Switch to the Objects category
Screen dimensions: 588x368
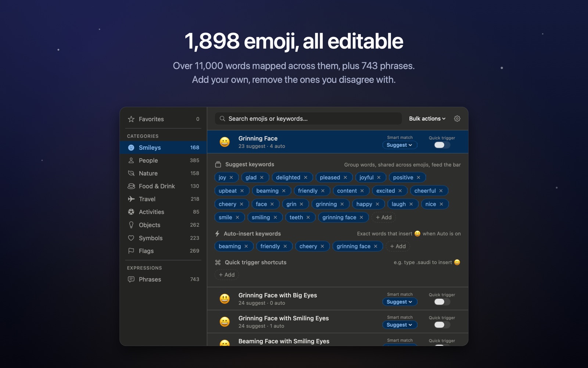pyautogui.click(x=163, y=225)
